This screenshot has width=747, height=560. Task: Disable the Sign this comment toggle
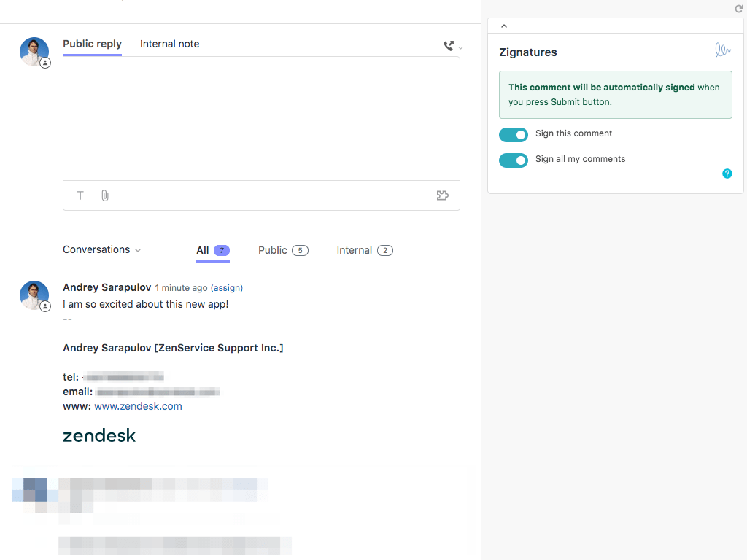(x=514, y=135)
